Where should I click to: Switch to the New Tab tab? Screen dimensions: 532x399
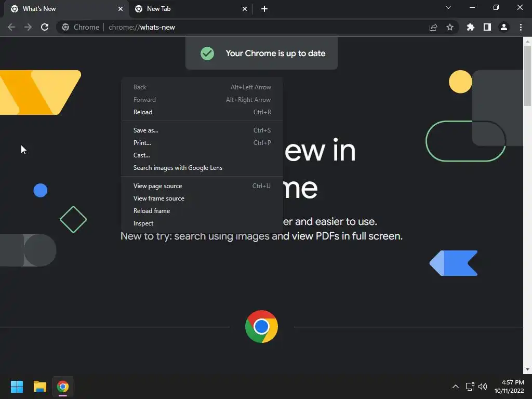click(x=191, y=9)
